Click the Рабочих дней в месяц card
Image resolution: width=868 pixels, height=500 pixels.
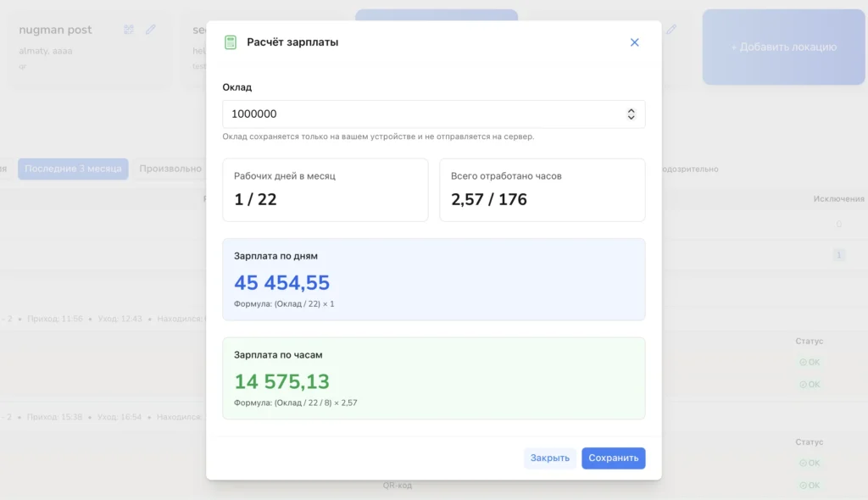click(325, 190)
